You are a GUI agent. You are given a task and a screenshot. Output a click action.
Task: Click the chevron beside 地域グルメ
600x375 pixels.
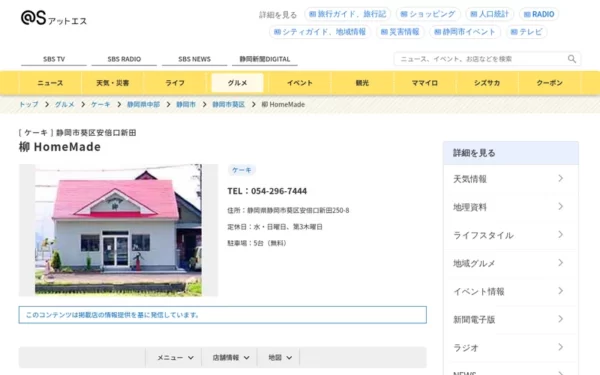coord(561,263)
